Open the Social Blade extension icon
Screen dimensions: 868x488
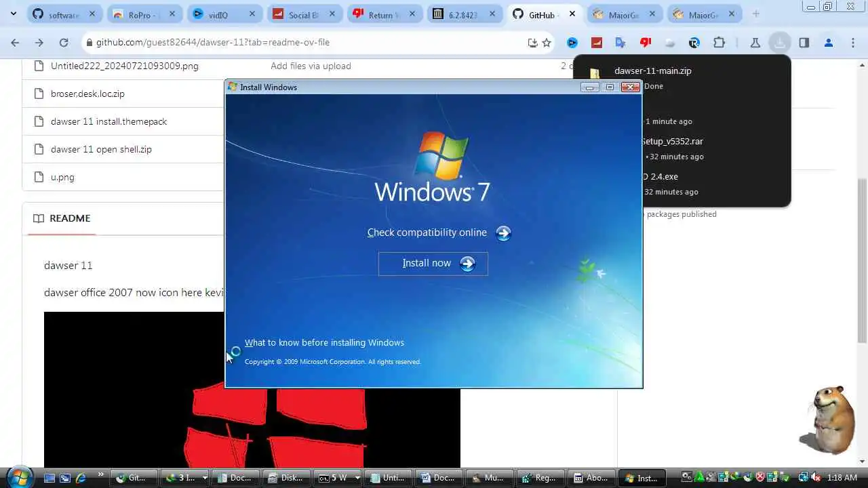597,42
